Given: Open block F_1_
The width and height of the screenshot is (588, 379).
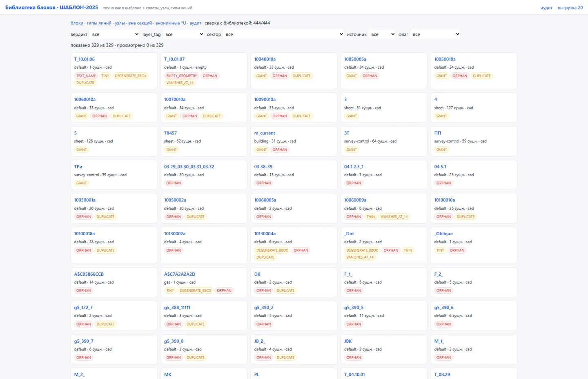Looking at the screenshot, I should point(348,274).
